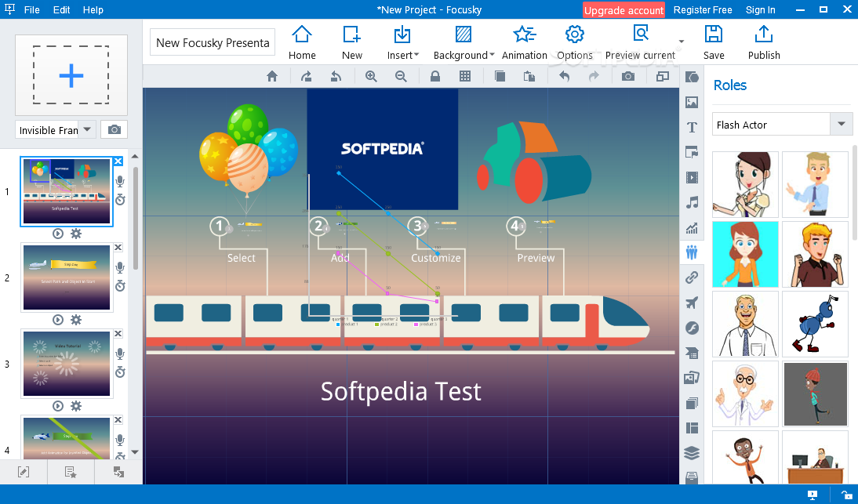The image size is (858, 504).
Task: Undo the last action
Action: pyautogui.click(x=564, y=77)
